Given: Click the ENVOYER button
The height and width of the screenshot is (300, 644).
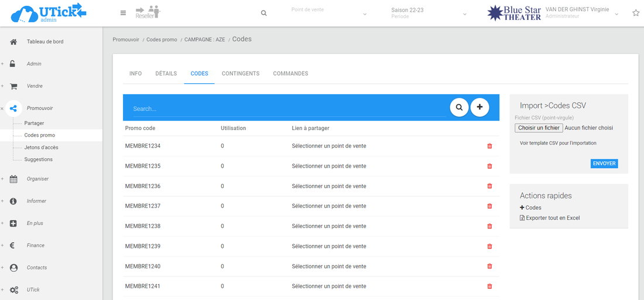Looking at the screenshot, I should (604, 163).
